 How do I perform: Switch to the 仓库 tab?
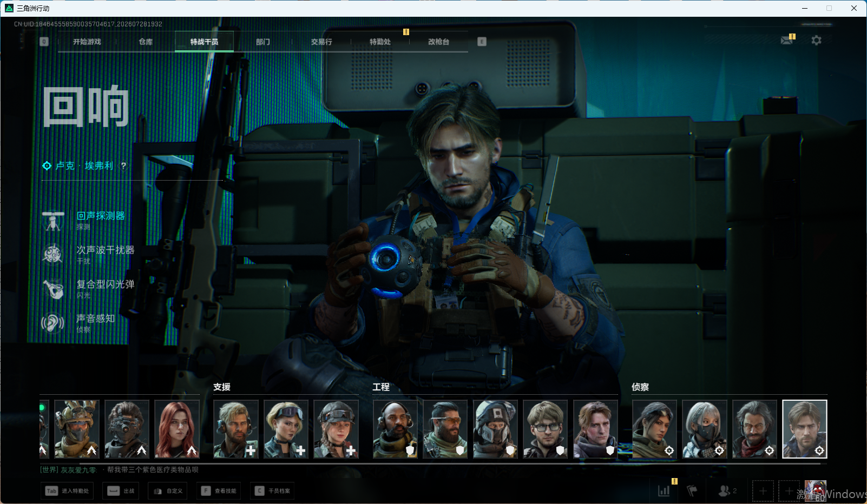(x=146, y=42)
